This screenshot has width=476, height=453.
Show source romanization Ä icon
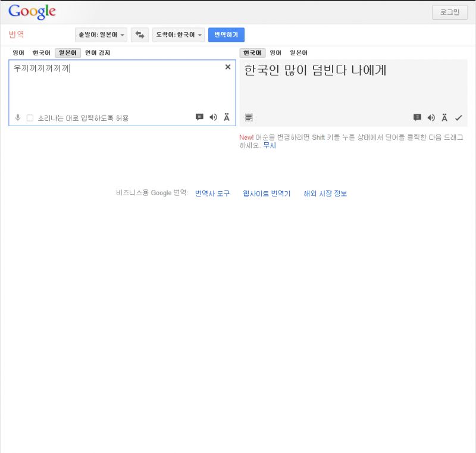click(x=227, y=117)
